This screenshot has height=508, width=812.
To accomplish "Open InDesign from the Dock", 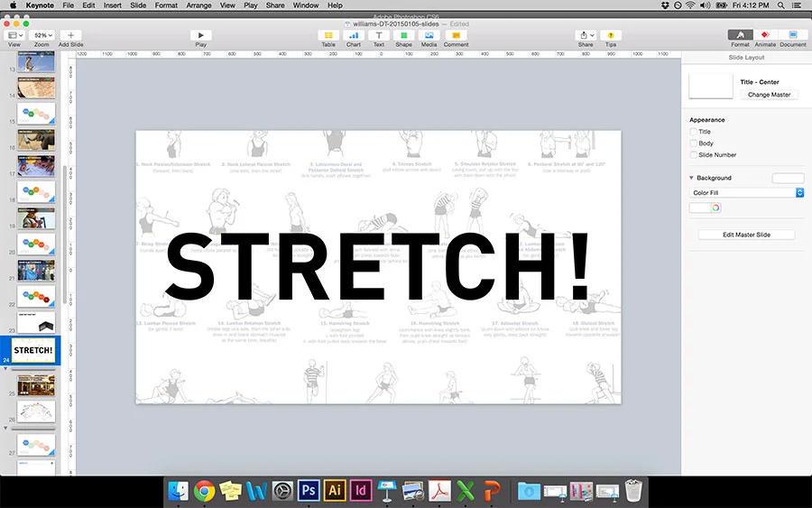I will tap(361, 490).
